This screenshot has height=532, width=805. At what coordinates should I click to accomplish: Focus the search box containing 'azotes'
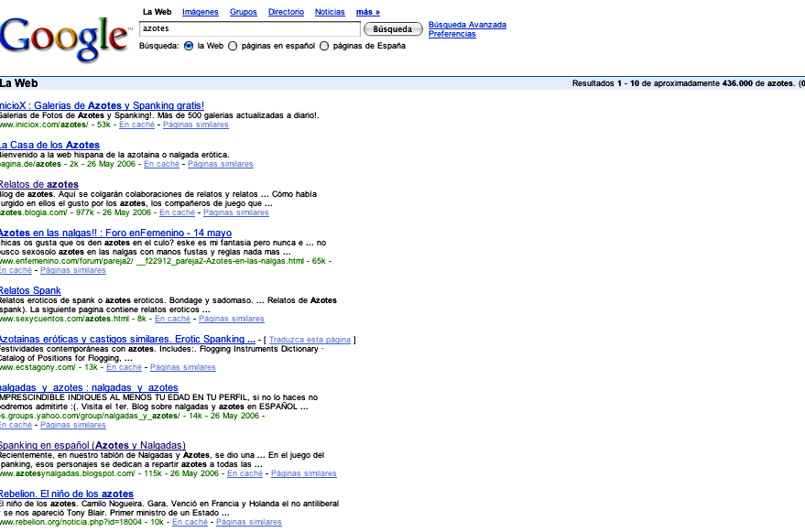coord(250,28)
